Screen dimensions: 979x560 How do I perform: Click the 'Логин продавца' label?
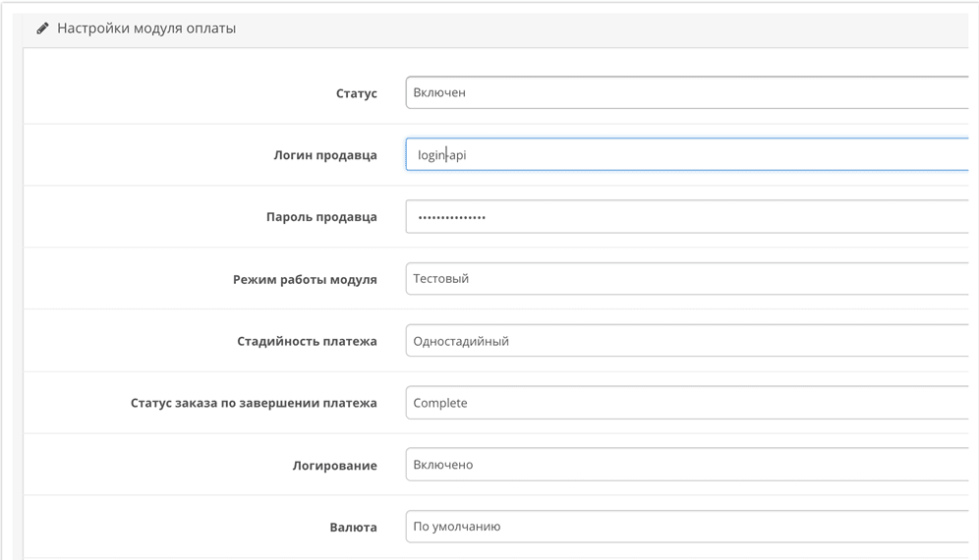[x=324, y=155]
